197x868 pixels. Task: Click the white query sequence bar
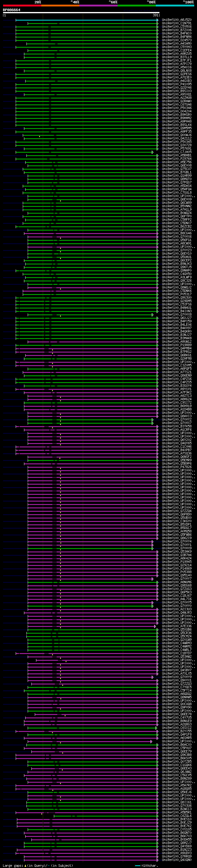pos(81,13)
